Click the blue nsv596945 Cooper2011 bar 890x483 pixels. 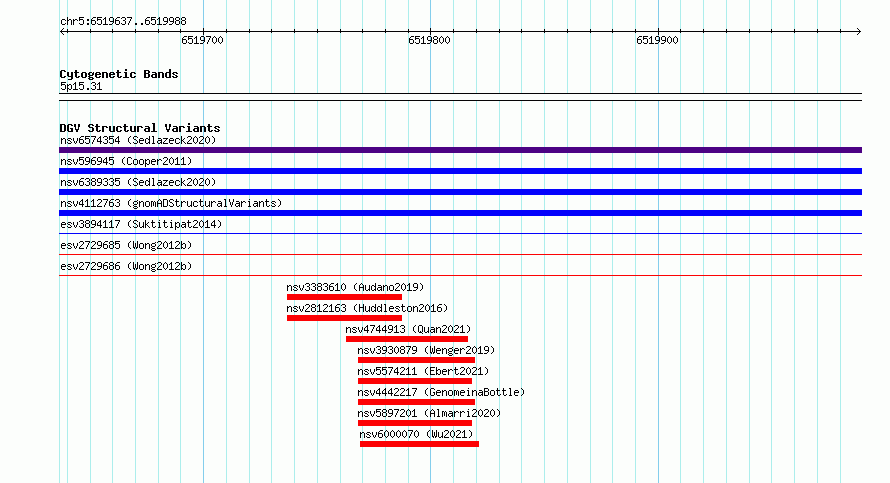(460, 171)
